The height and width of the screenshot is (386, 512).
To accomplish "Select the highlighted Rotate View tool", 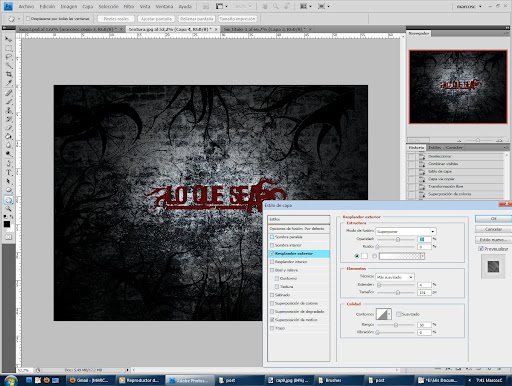I will [x=8, y=200].
